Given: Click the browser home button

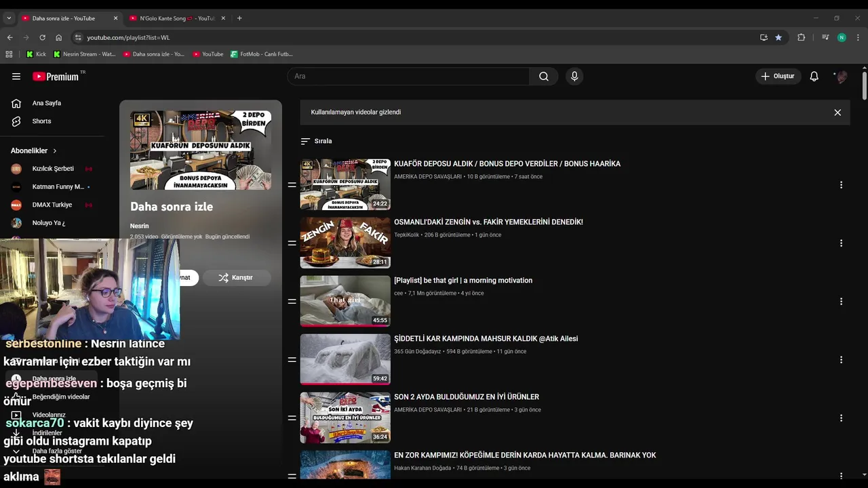Looking at the screenshot, I should (58, 38).
